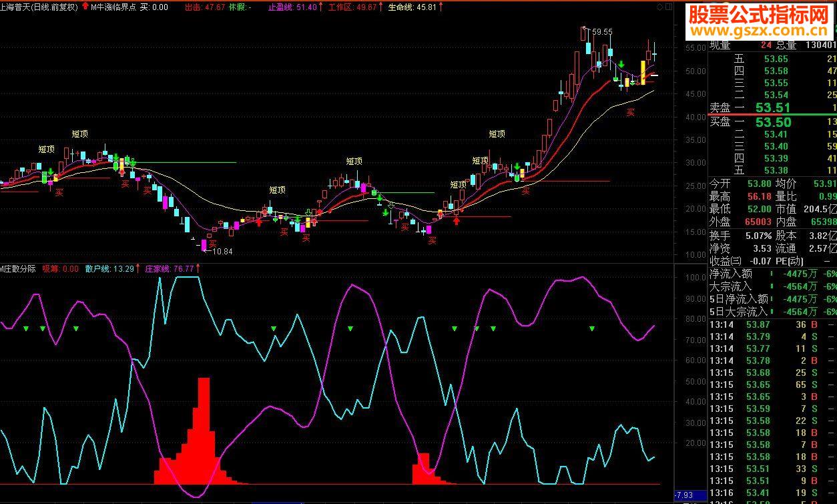Viewport: 837px width, 504px height.
Task: Click the 庄家线: 76.77 value
Action: click(x=170, y=268)
